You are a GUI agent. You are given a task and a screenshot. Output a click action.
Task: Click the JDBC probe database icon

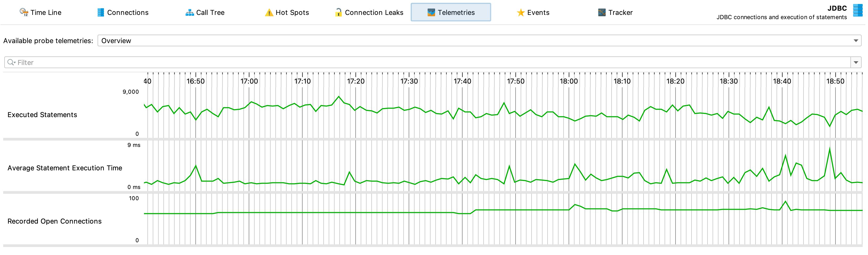point(858,10)
